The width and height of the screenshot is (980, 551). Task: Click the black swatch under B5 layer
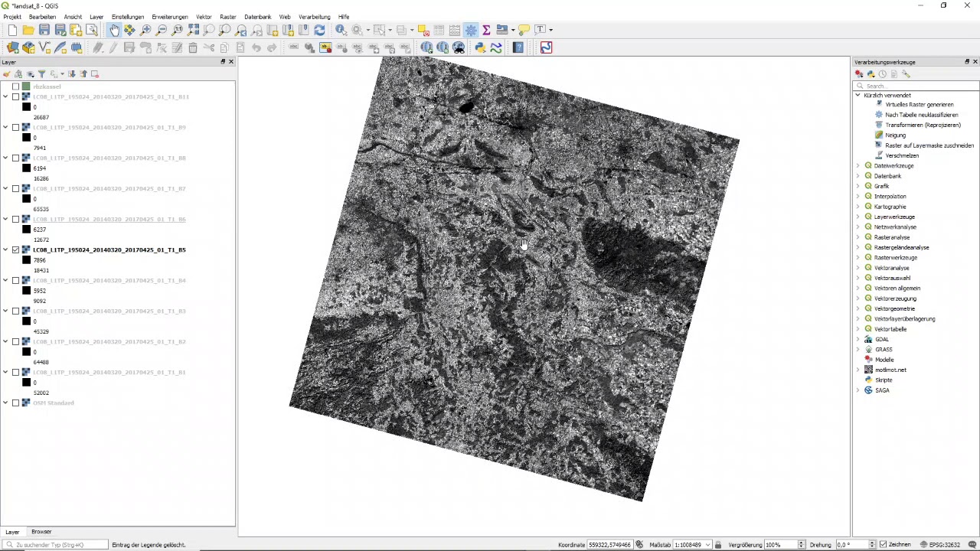pos(26,260)
